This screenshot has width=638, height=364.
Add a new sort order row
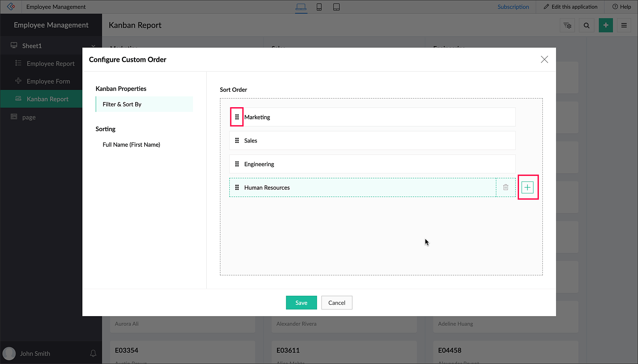click(x=527, y=187)
